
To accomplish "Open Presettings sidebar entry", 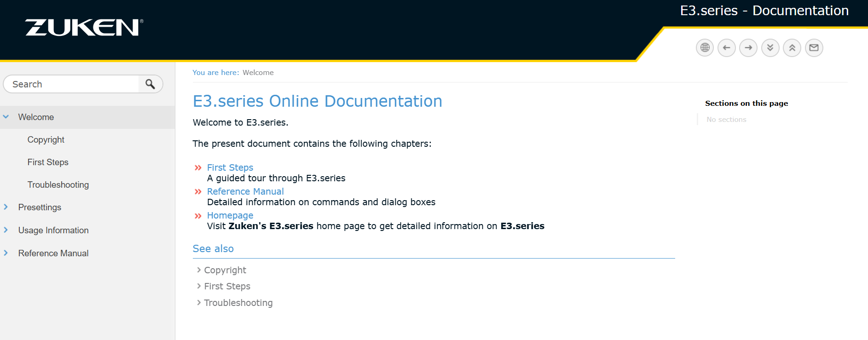I will pyautogui.click(x=40, y=207).
